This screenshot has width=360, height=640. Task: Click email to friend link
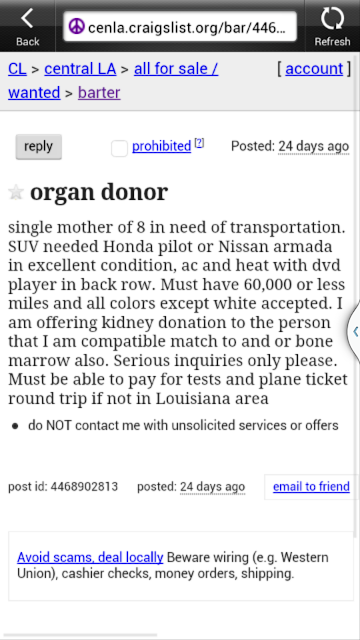[311, 487]
